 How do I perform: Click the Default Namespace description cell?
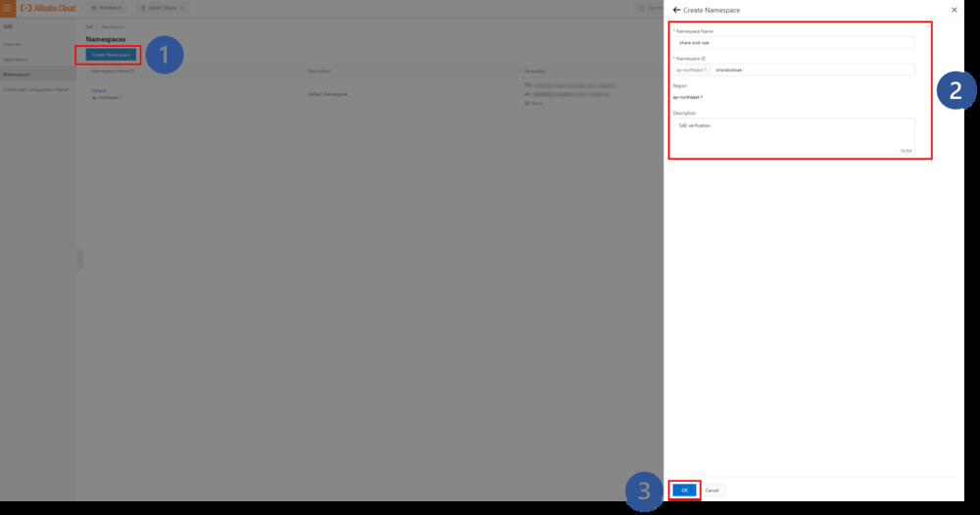click(x=327, y=94)
